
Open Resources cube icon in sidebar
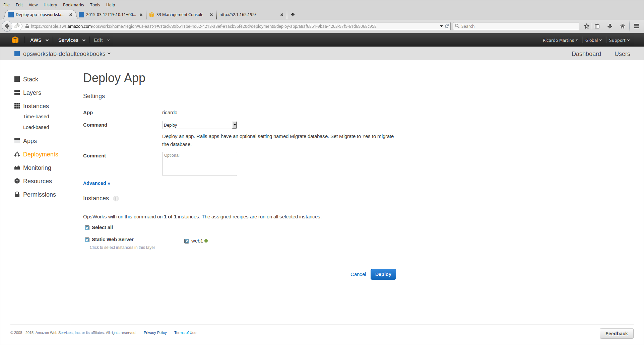[x=17, y=181]
